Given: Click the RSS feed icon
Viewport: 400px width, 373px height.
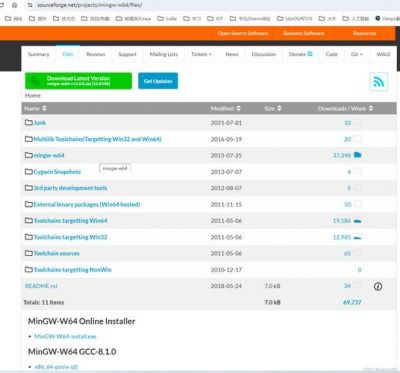Looking at the screenshot, I should click(x=379, y=82).
